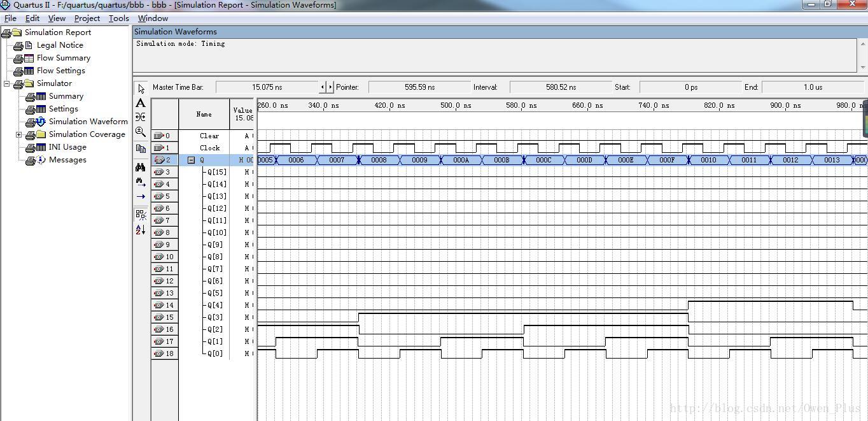Click the Find Next binoculars-arrow icon
This screenshot has height=421, width=868.
click(x=141, y=182)
